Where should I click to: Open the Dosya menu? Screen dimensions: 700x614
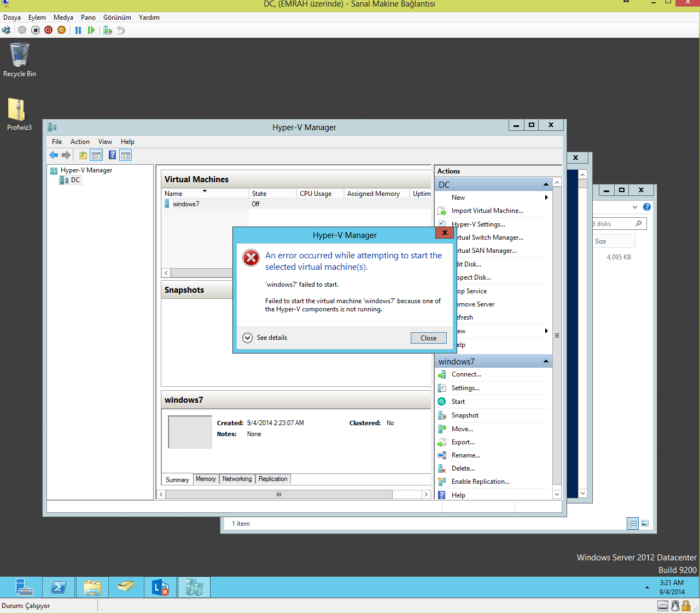(12, 18)
